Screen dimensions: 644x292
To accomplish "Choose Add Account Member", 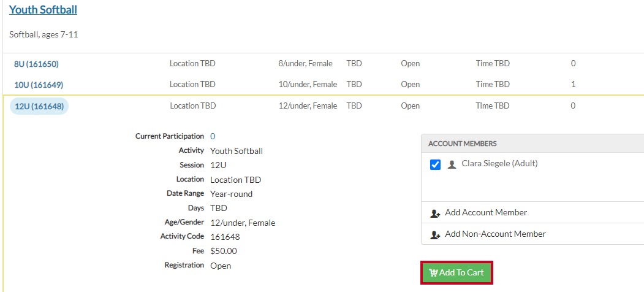I will coord(486,213).
